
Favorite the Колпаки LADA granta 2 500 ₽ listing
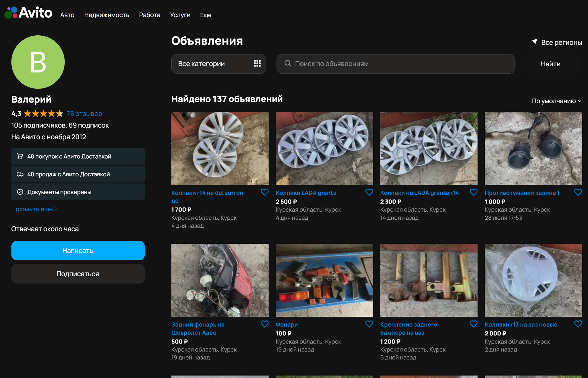point(369,192)
